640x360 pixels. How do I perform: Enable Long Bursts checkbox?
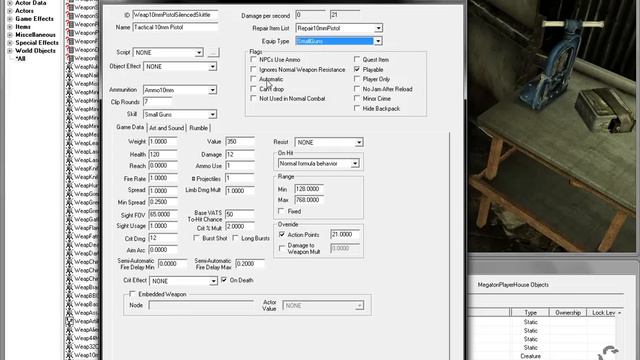pos(235,238)
